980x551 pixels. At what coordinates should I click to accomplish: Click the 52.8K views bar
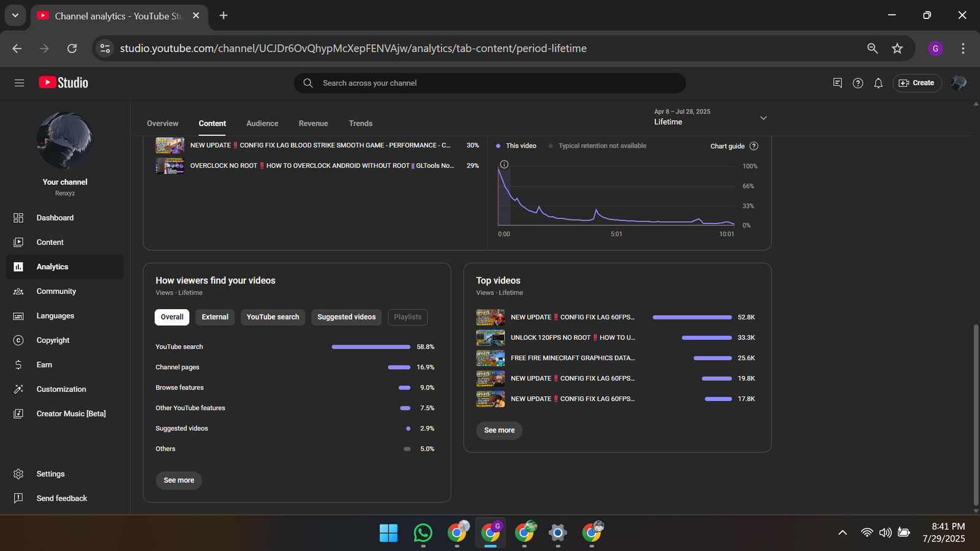692,317
